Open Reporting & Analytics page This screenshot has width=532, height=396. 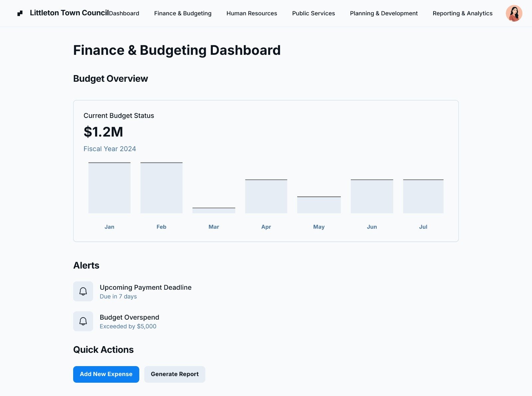[463, 13]
